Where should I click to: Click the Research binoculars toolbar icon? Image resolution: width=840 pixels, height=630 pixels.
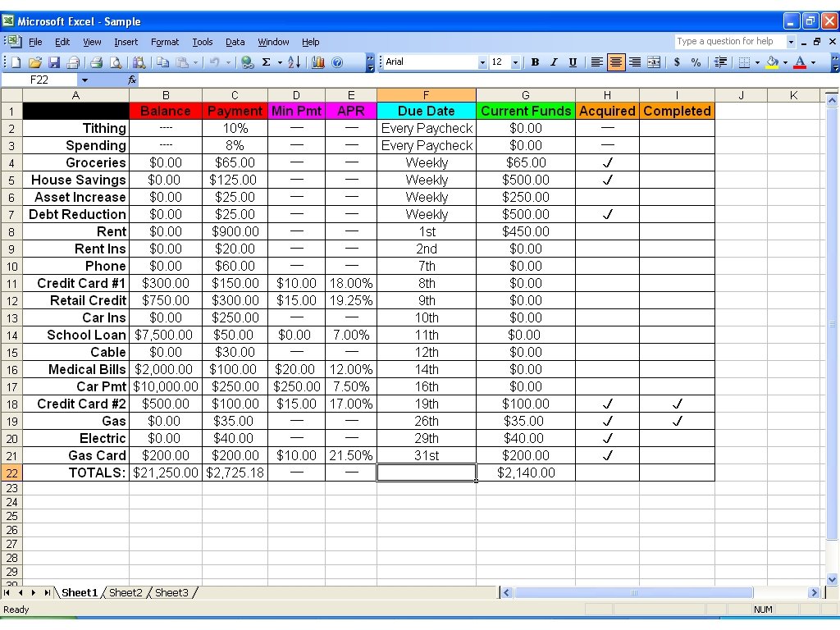139,62
